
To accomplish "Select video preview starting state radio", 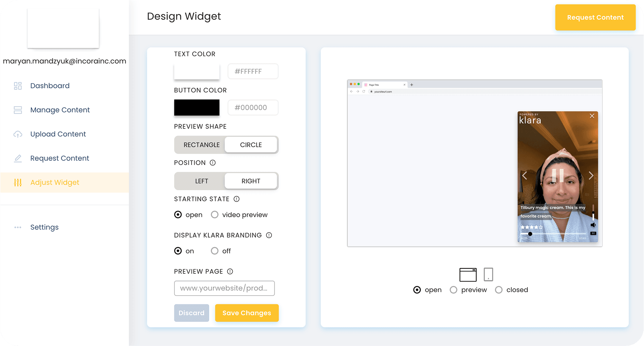I will (215, 215).
